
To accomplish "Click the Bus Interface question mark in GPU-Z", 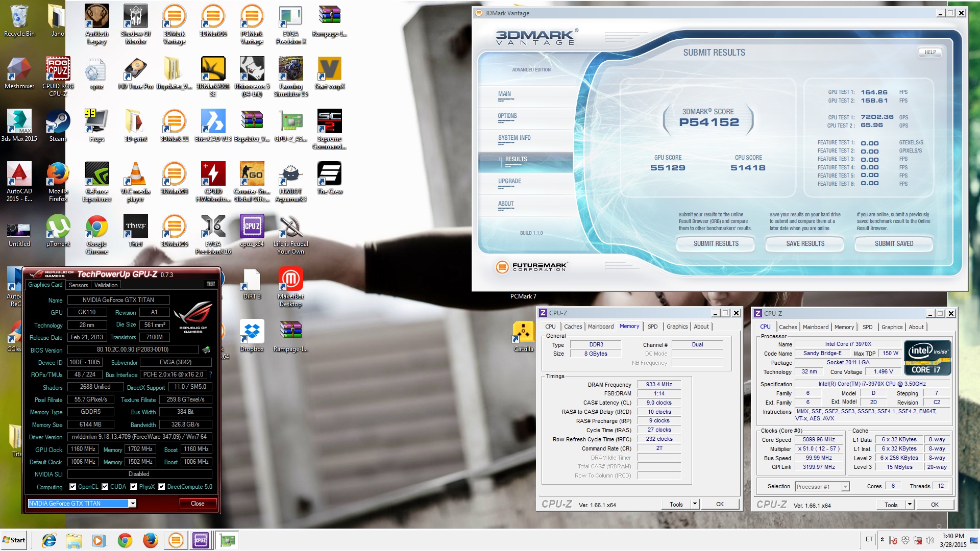I will click(210, 374).
